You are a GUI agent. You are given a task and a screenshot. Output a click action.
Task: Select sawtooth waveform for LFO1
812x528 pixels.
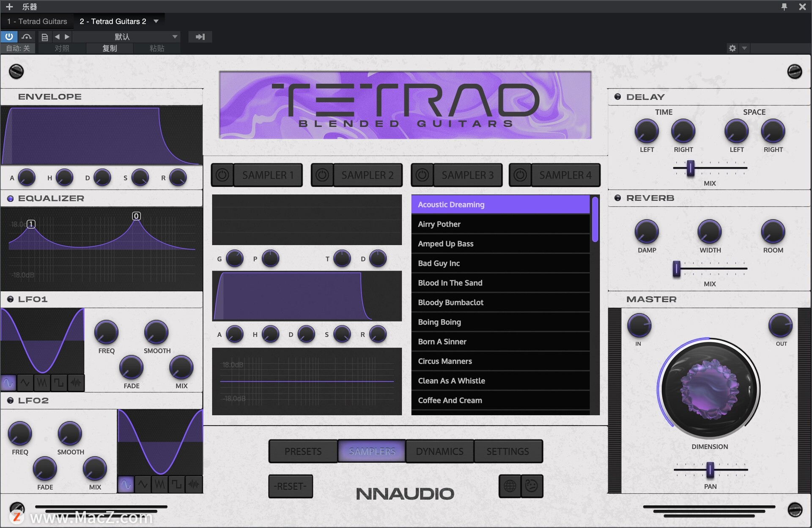(42, 383)
